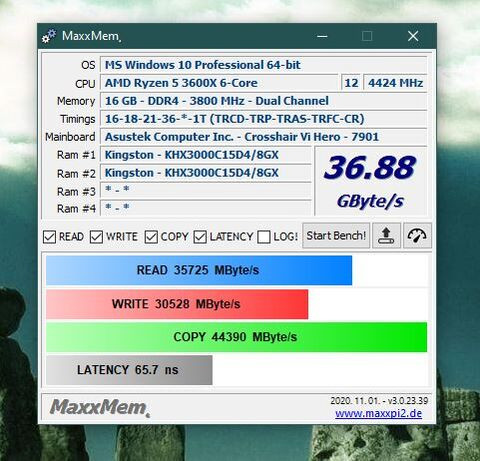Click the OS field showing Windows 10 Professional

(263, 65)
